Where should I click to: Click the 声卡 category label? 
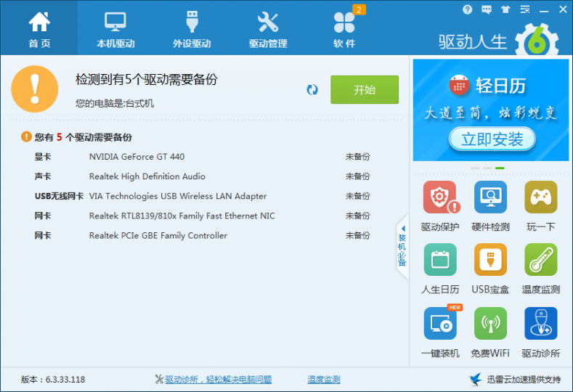43,176
